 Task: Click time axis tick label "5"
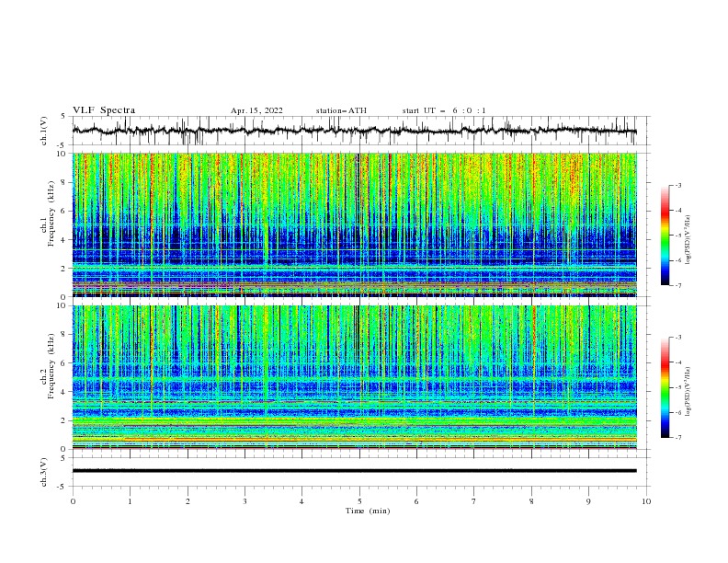click(359, 501)
